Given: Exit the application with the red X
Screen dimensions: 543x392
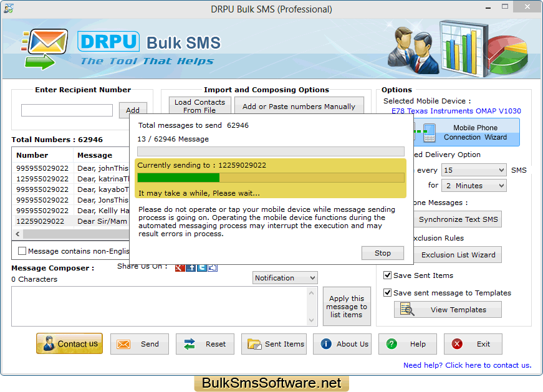Looking at the screenshot, I should pos(473,344).
